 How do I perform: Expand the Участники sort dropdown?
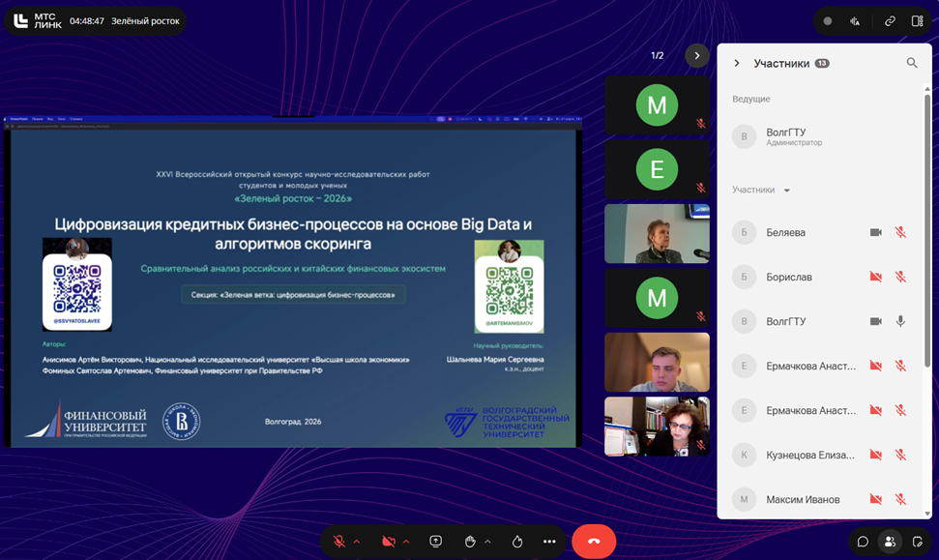[x=786, y=191]
